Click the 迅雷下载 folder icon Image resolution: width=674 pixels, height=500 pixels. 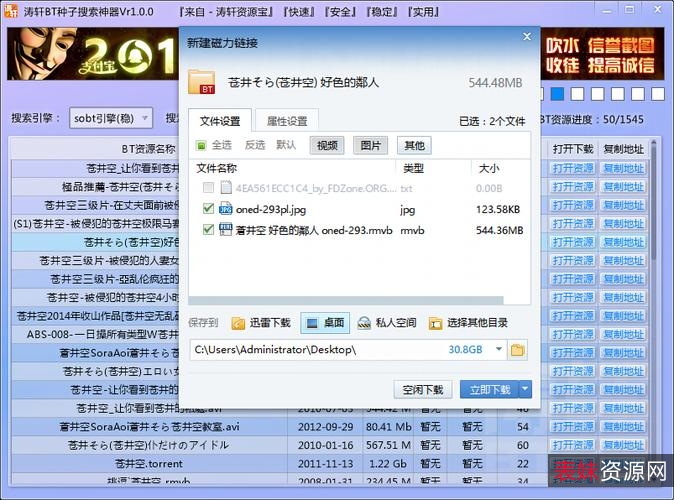[x=238, y=323]
